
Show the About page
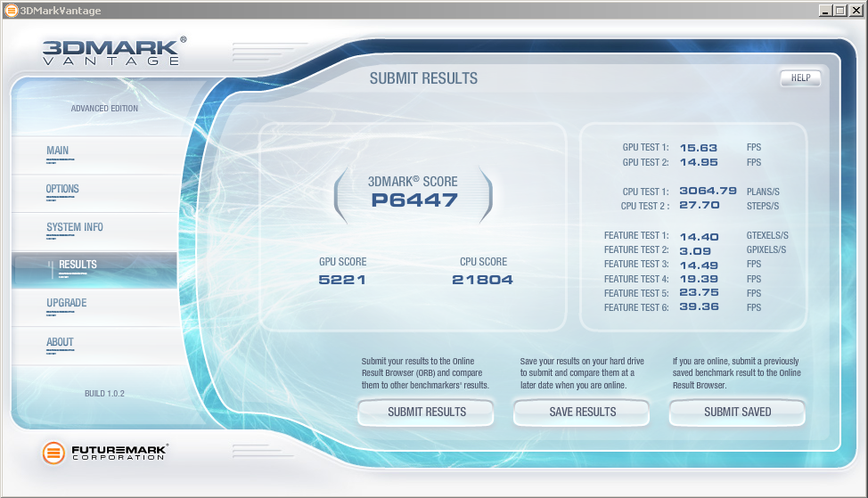tap(60, 342)
